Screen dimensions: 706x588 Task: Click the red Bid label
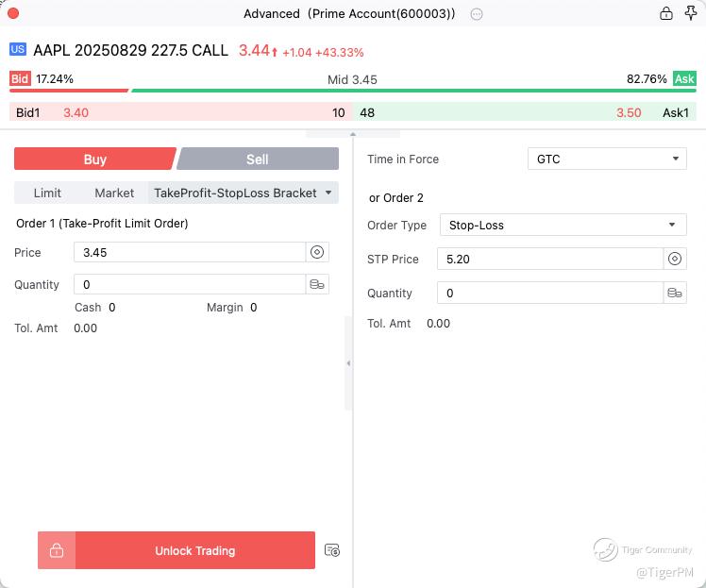20,78
